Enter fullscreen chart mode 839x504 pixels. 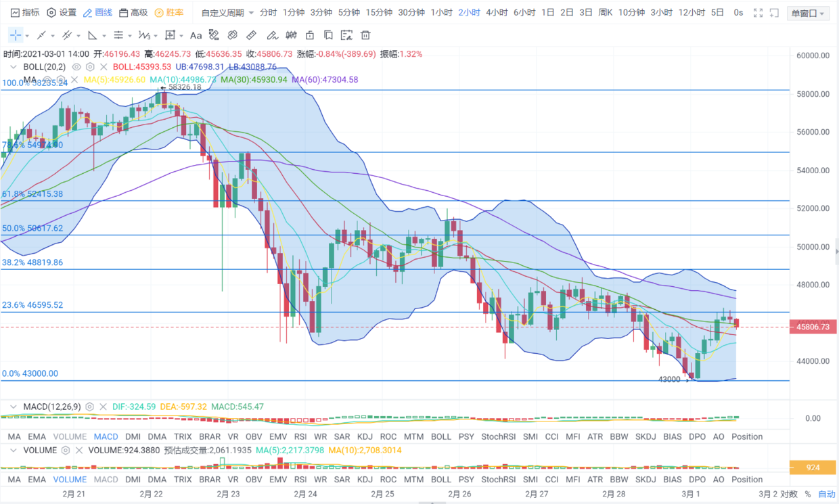(758, 13)
